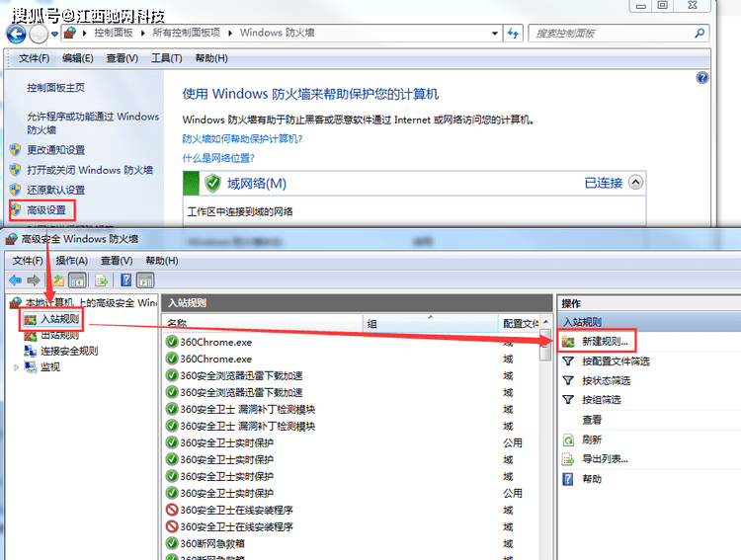
Task: Click gray forward arrow in firewall toolbar
Action: coord(33,280)
